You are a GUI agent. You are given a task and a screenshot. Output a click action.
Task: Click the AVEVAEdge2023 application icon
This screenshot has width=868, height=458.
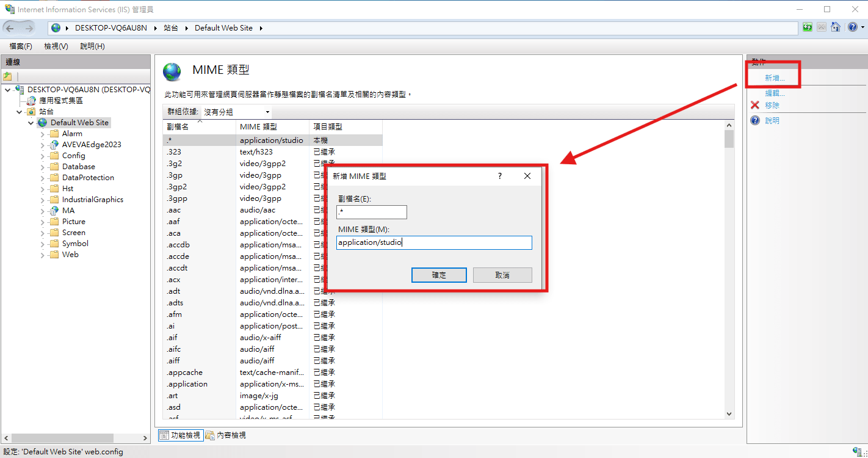tap(54, 145)
